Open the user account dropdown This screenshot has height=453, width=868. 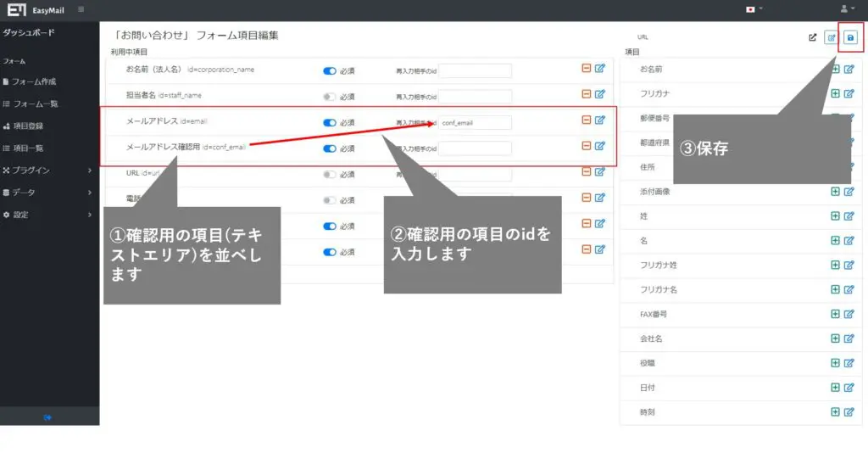(x=848, y=8)
